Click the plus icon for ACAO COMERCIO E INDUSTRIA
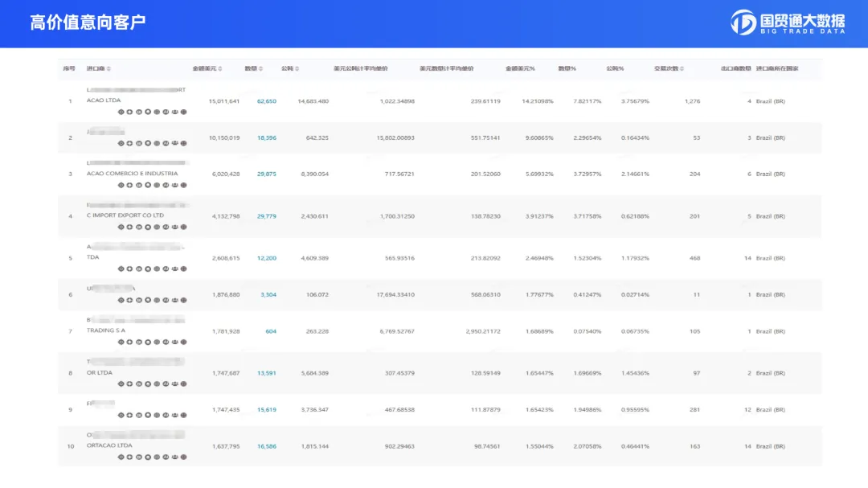 point(129,185)
